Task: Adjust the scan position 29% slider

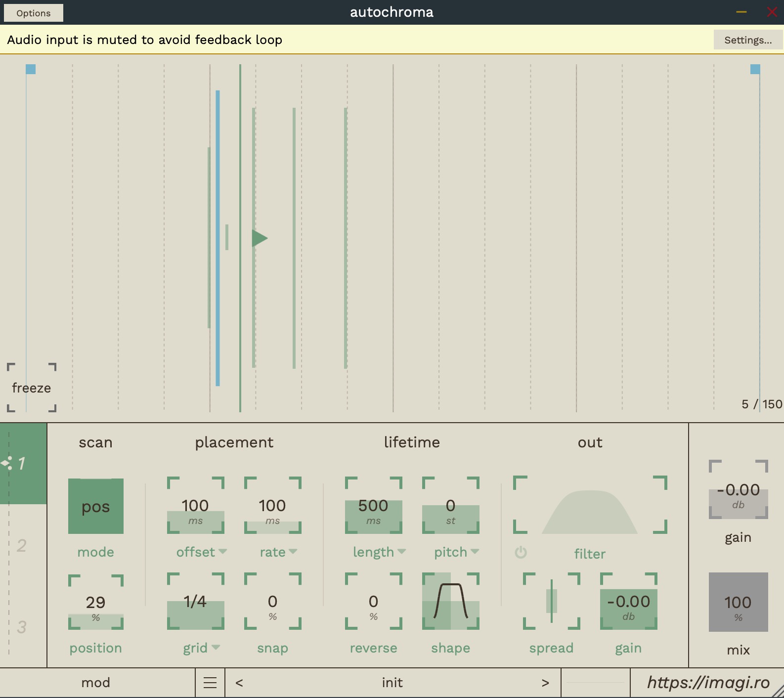Action: [96, 602]
